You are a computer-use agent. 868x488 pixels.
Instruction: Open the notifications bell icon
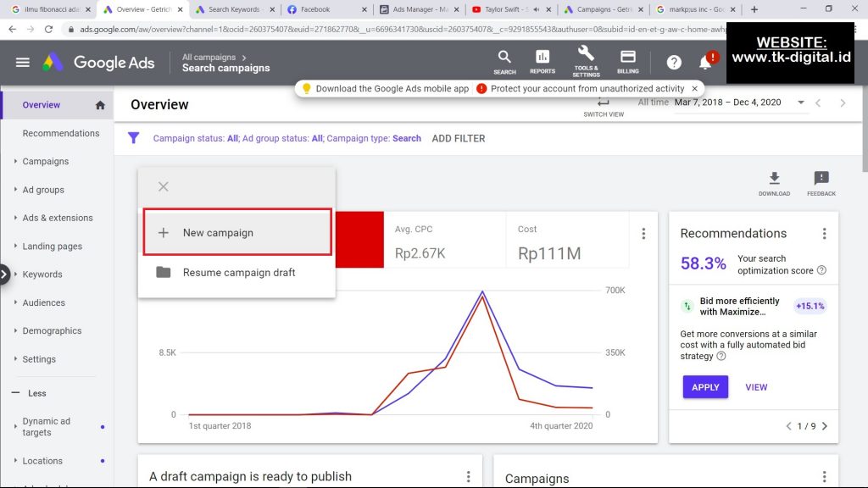705,63
